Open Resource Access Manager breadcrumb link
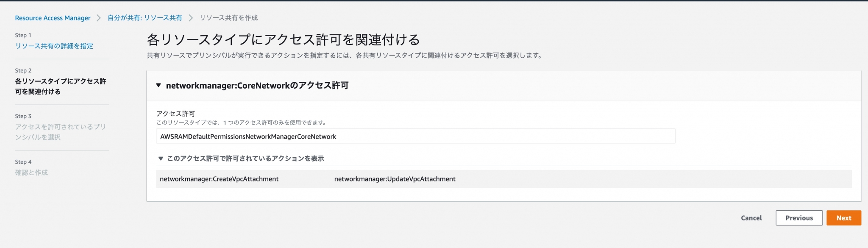868x248 pixels. (x=53, y=18)
